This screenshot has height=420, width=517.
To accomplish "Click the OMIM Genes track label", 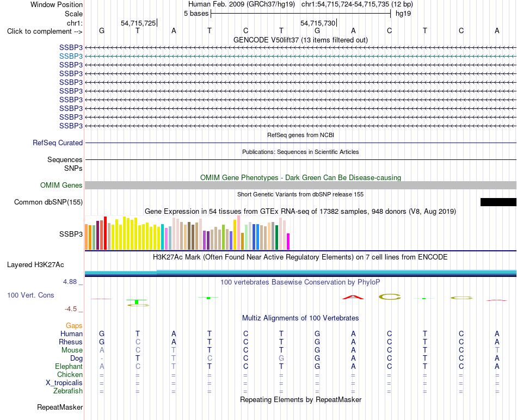I will click(61, 186).
